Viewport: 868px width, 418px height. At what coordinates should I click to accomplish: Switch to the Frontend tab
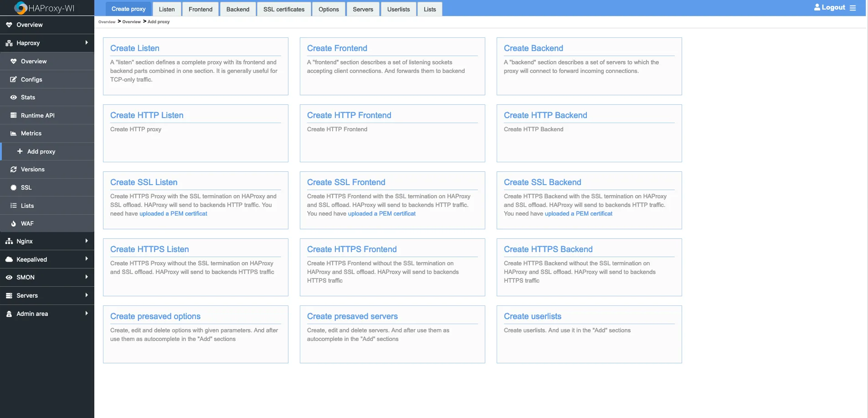tap(200, 9)
